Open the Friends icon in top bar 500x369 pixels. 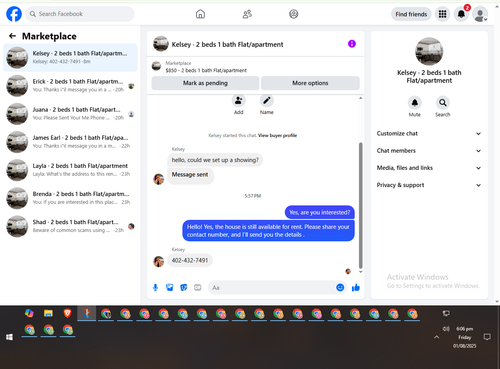tap(247, 14)
